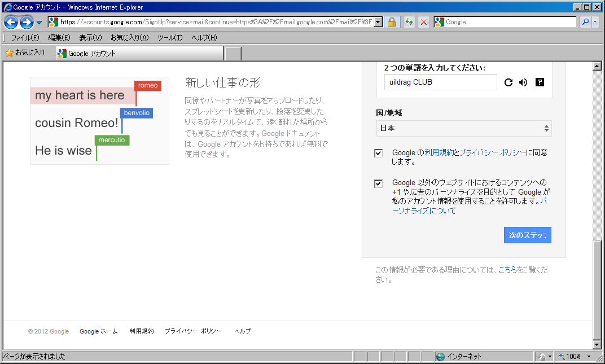Click the © 2012 Google footer text

pyautogui.click(x=49, y=331)
